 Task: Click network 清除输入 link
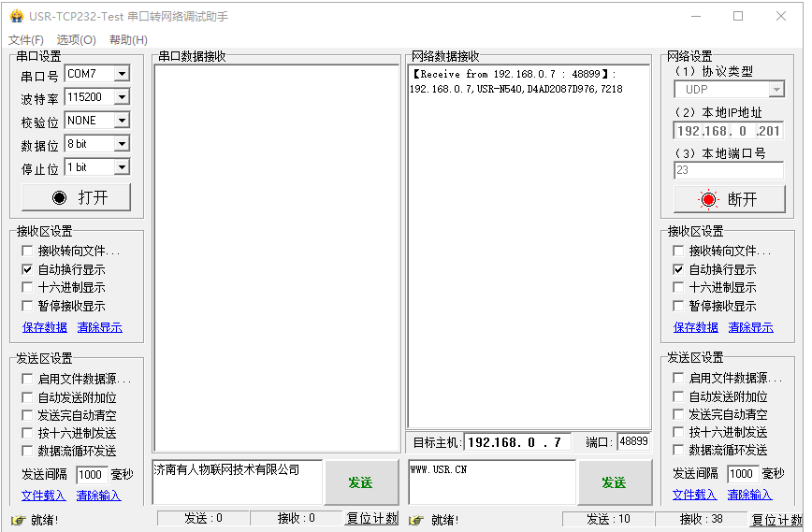tap(749, 495)
